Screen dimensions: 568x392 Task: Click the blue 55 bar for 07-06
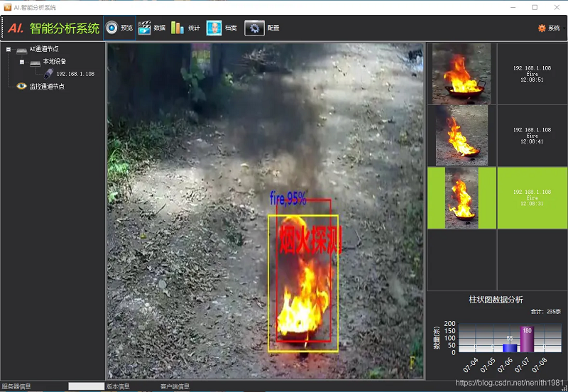click(509, 347)
